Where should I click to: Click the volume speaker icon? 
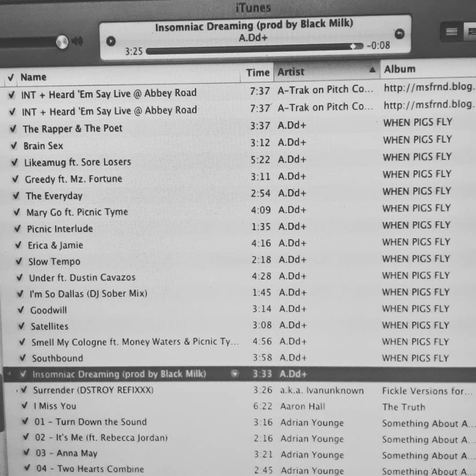[x=77, y=41]
